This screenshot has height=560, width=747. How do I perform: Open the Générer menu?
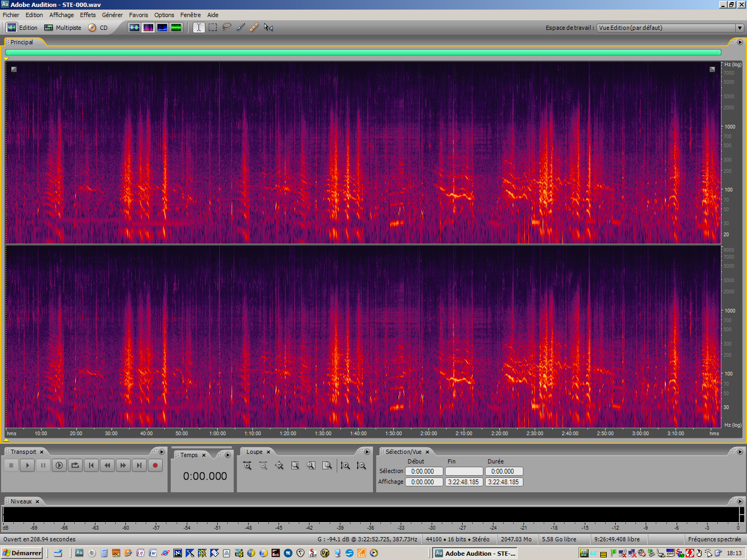(x=112, y=15)
